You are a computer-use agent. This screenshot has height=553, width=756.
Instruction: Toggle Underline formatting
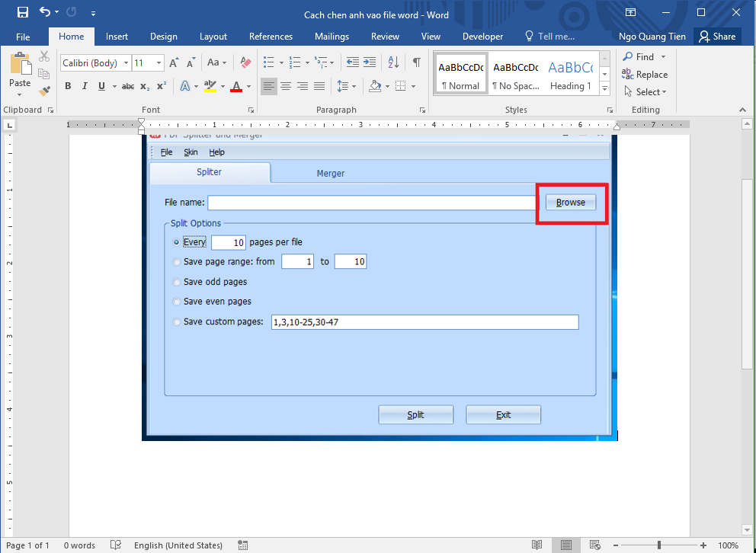101,86
